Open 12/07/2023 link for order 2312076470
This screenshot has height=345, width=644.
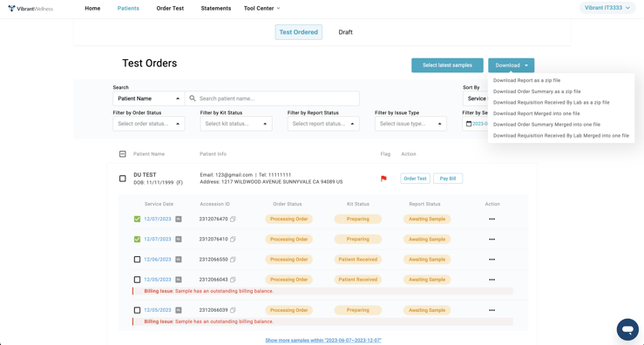click(x=158, y=220)
